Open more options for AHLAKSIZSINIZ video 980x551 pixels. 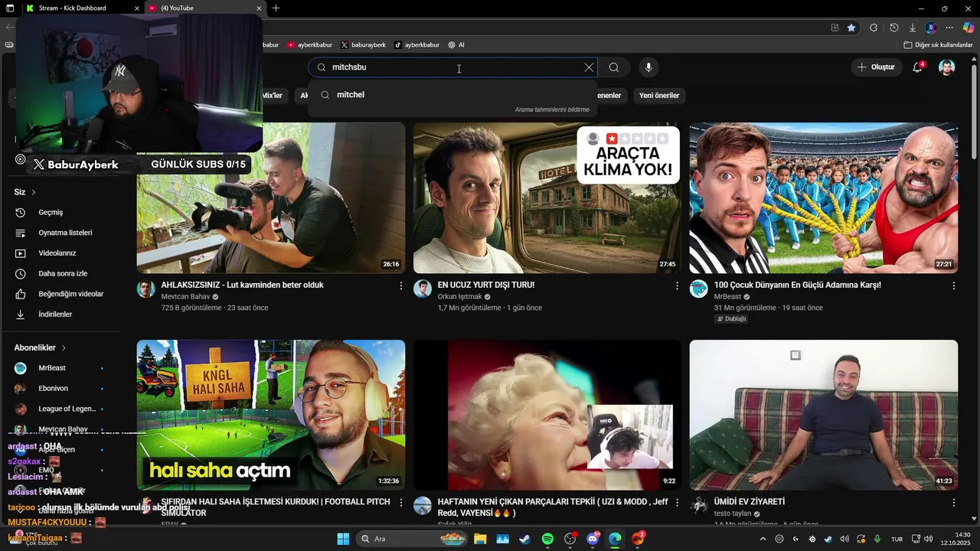pos(400,285)
